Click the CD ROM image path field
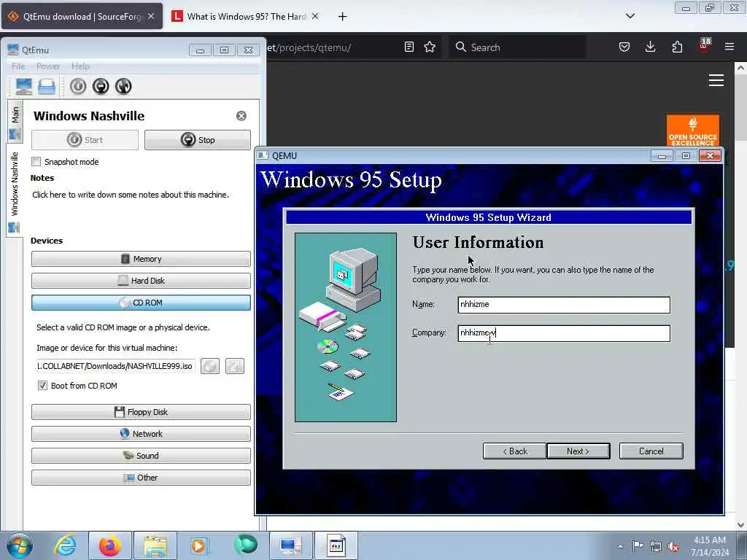 point(115,366)
